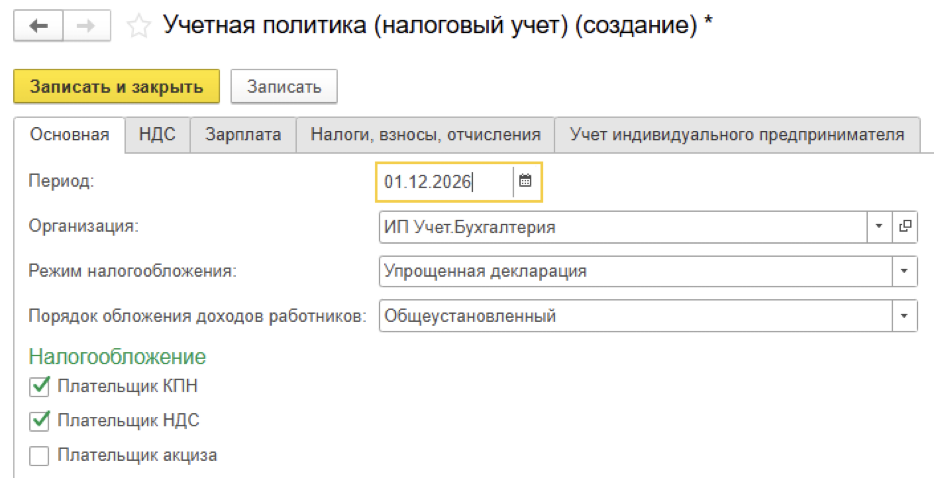Click the forward navigation arrow
Screen dimensions: 934x478
tap(86, 27)
